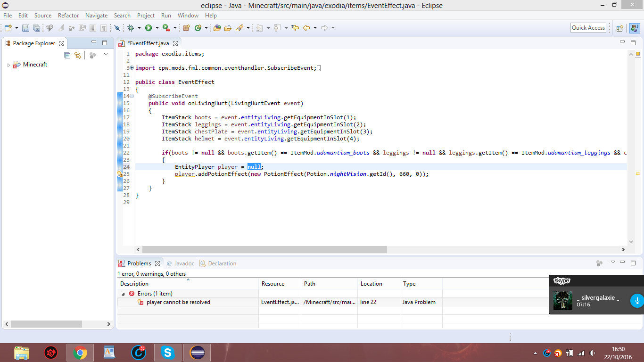Open the Run button dropdown arrow
Viewport: 644px width, 362px height.
click(156, 28)
